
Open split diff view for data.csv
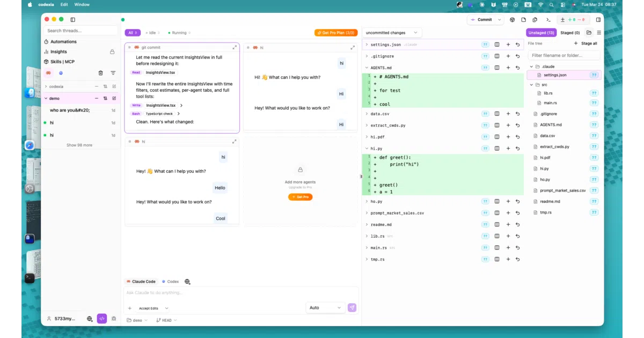(x=497, y=114)
